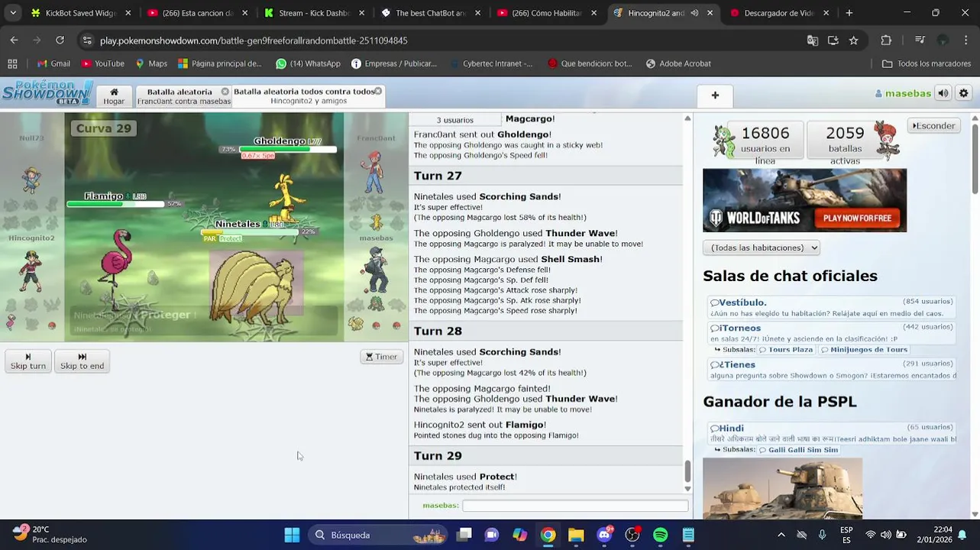
Task: Join the Vestíbulo chat room
Action: [x=831, y=307]
